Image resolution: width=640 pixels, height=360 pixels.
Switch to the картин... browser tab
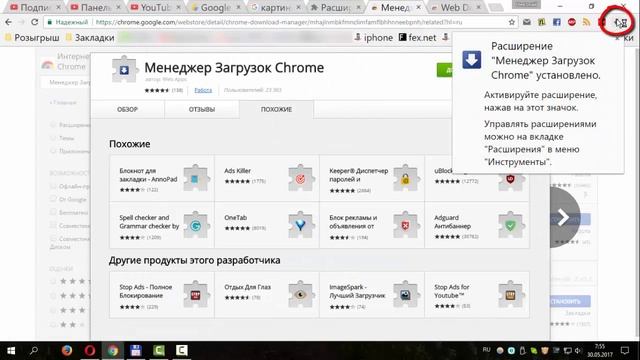click(276, 7)
